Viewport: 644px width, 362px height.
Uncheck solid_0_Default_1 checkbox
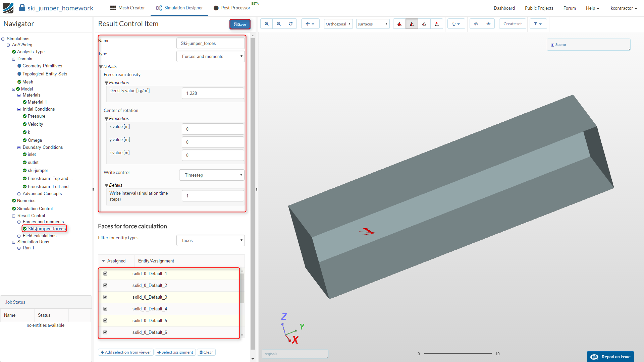105,274
